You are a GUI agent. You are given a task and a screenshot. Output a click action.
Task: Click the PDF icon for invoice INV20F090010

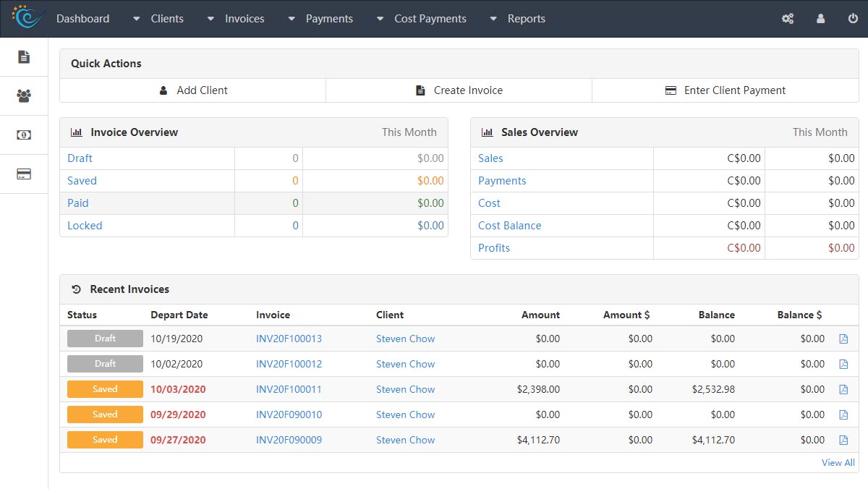click(x=843, y=414)
